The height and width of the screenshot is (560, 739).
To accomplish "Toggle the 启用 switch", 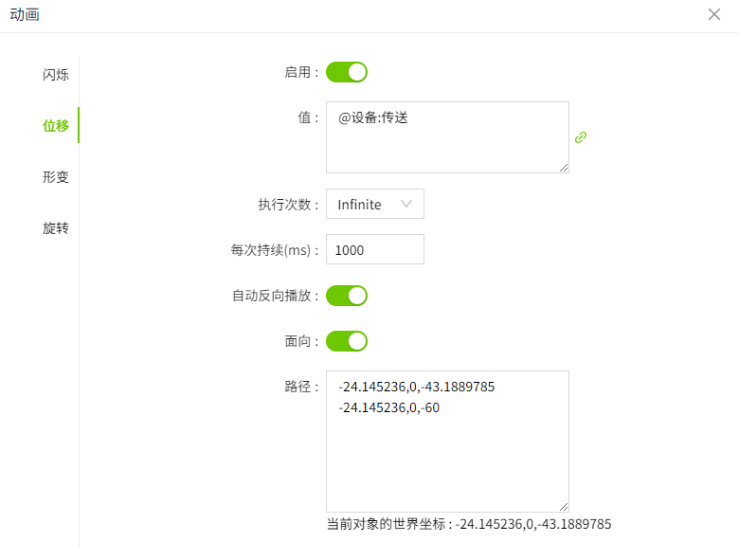I will tap(347, 72).
